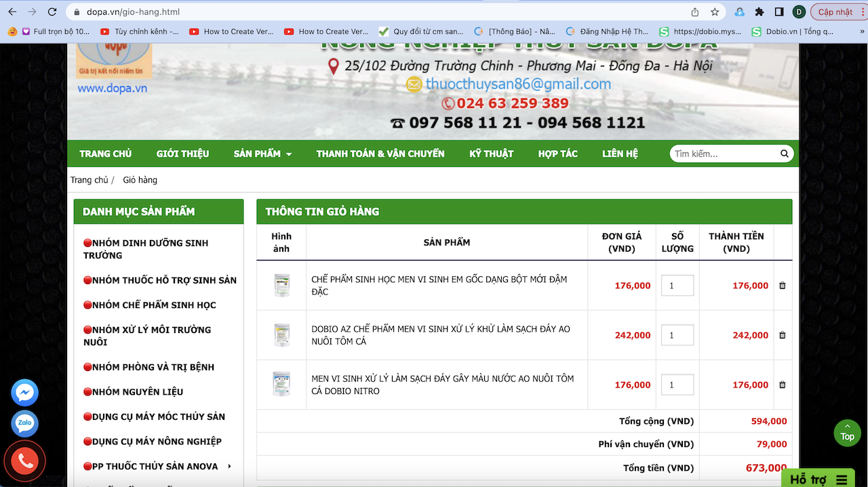
Task: Delete the CHẾ PHẨM SINH HỌC item
Action: [783, 286]
